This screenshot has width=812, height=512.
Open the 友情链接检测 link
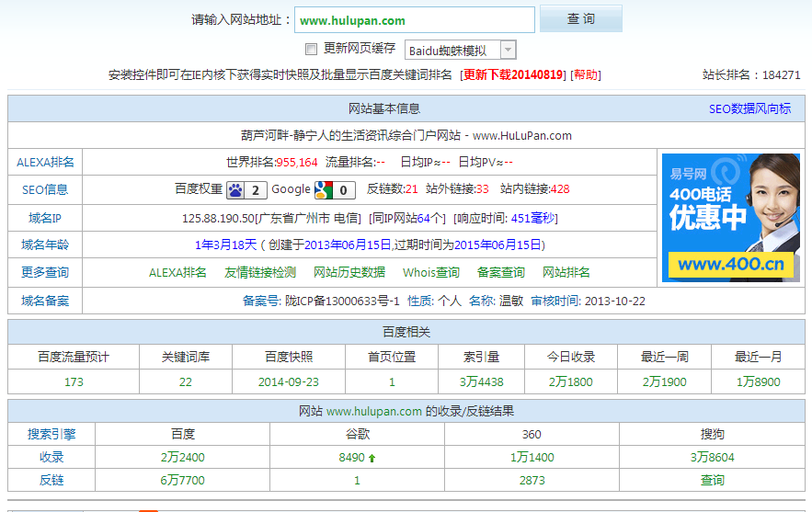(260, 272)
